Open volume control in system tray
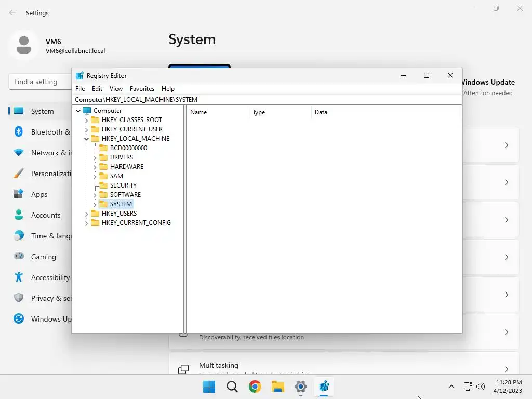This screenshot has width=532, height=399. 481,387
